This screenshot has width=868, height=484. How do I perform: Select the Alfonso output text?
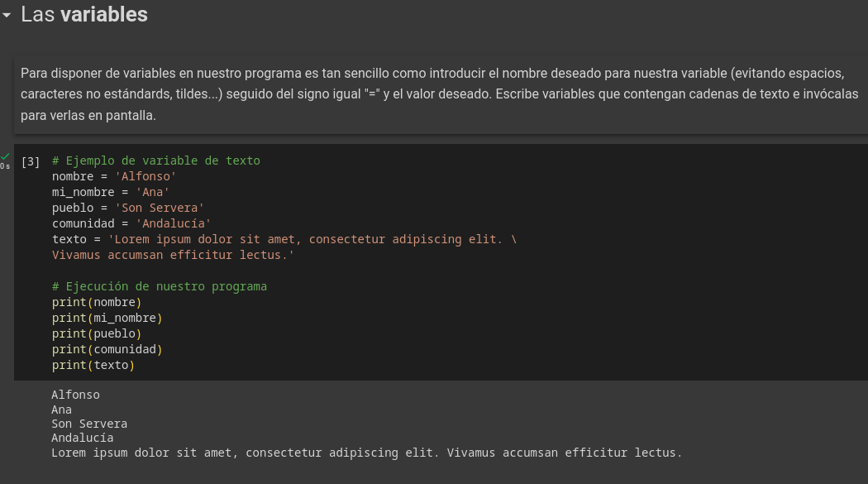coord(75,395)
